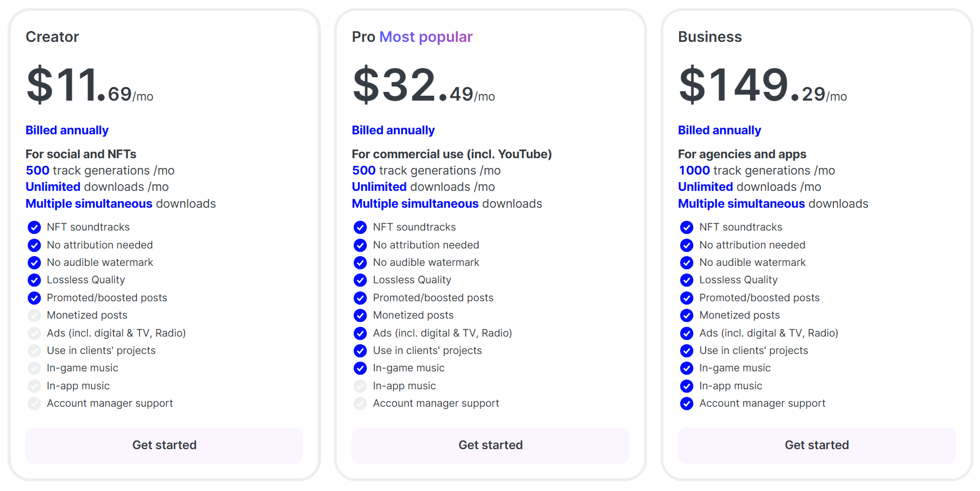Click Get started under Business plan
Viewport: 980px width, 491px height.
[816, 445]
